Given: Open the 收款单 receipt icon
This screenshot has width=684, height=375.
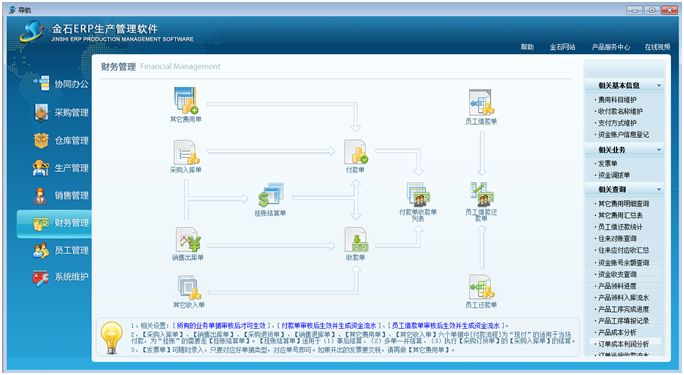Looking at the screenshot, I should [x=356, y=239].
